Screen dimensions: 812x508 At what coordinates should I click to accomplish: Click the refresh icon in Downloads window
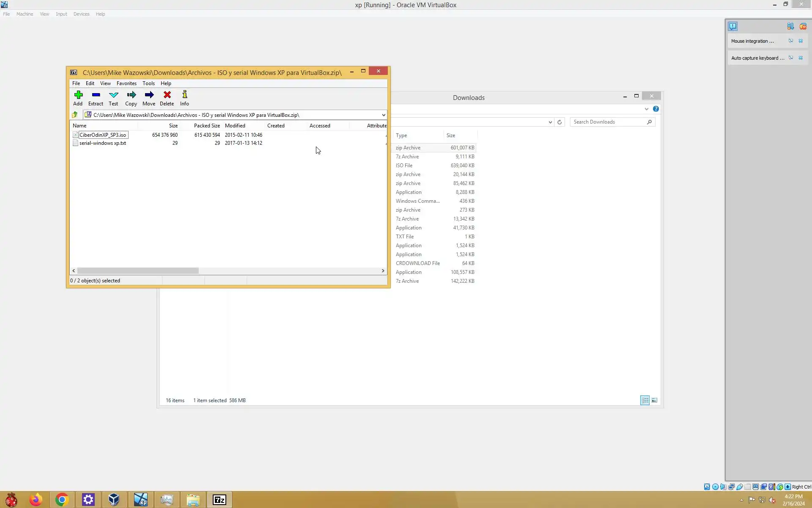560,122
